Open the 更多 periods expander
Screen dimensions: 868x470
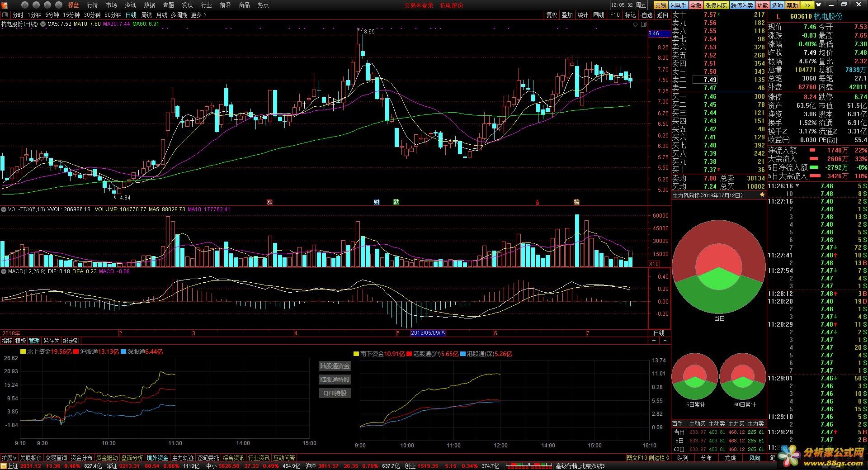(198, 15)
